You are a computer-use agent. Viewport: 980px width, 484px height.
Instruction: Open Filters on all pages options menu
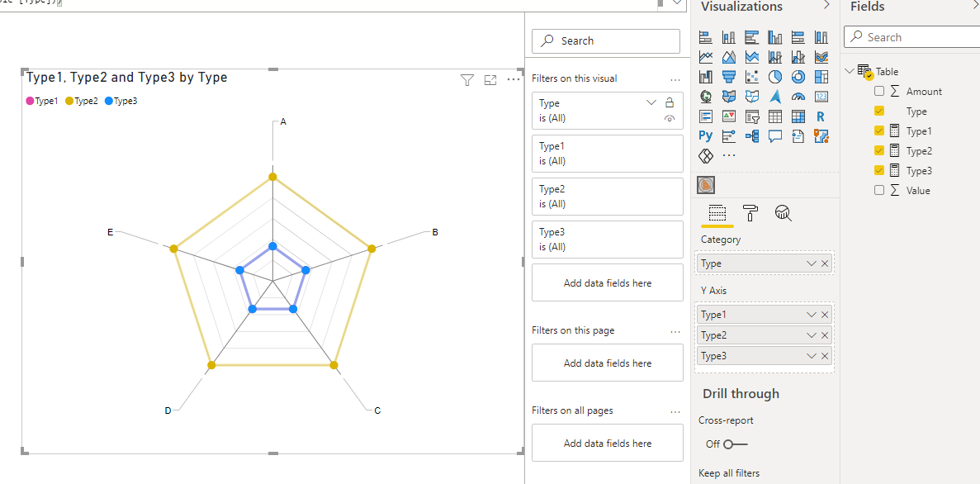coord(675,411)
